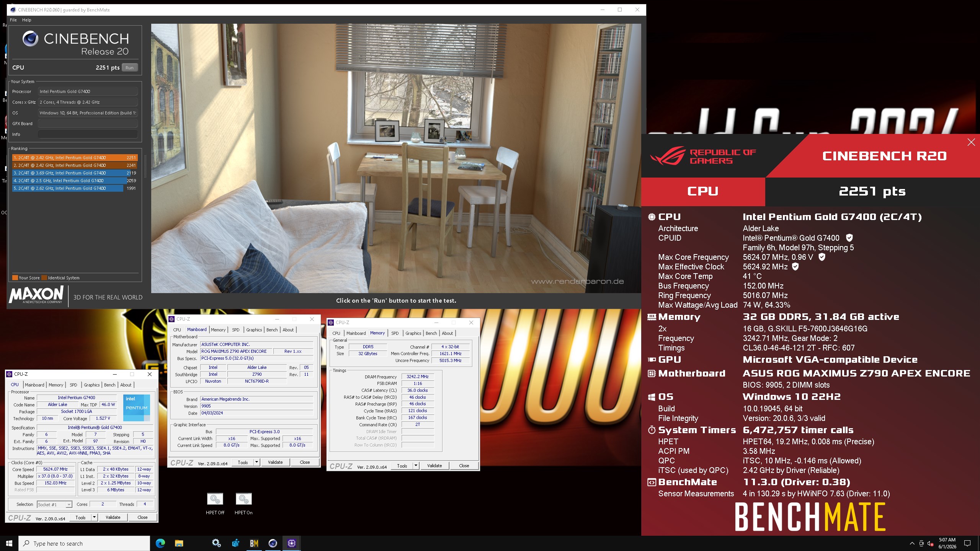The height and width of the screenshot is (551, 980).
Task: Click the Motherboard icon in BenchMate panel
Action: (x=652, y=373)
